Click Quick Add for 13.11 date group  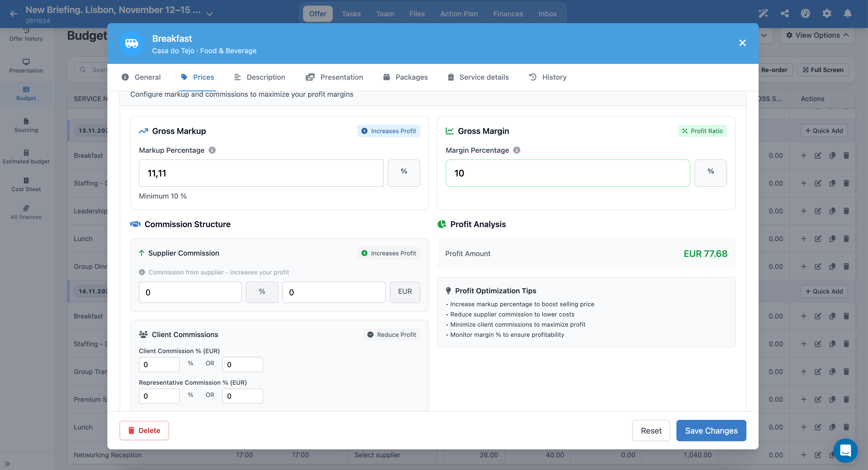pyautogui.click(x=824, y=130)
